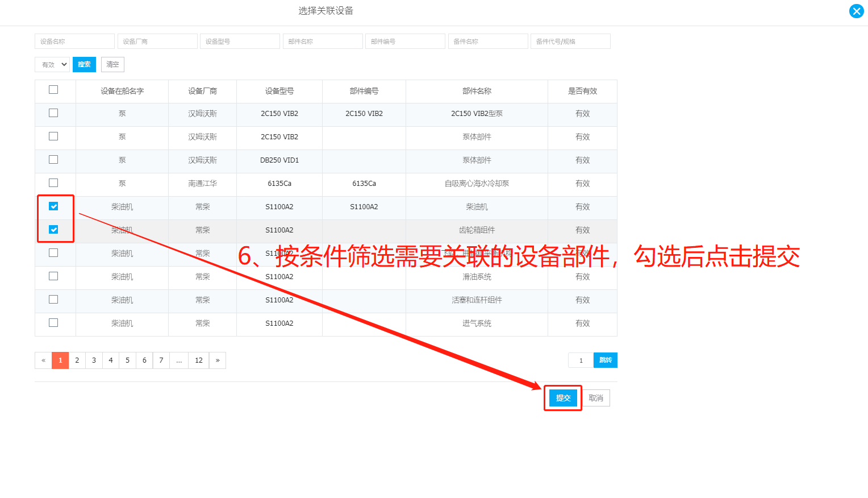The height and width of the screenshot is (498, 868).
Task: Click the 齿轮箱组件 part name cell
Action: (x=477, y=230)
